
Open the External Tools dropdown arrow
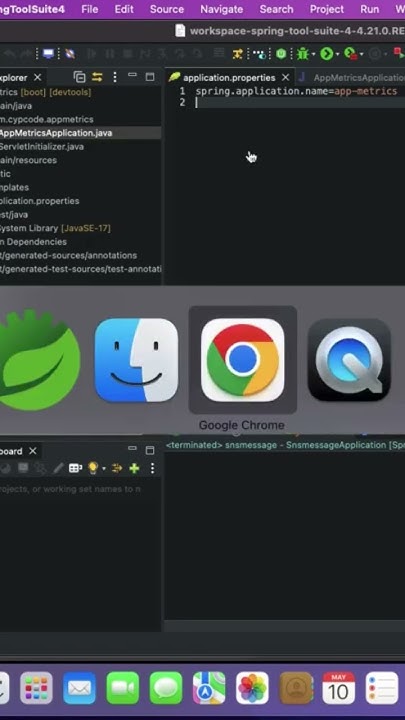coord(361,55)
